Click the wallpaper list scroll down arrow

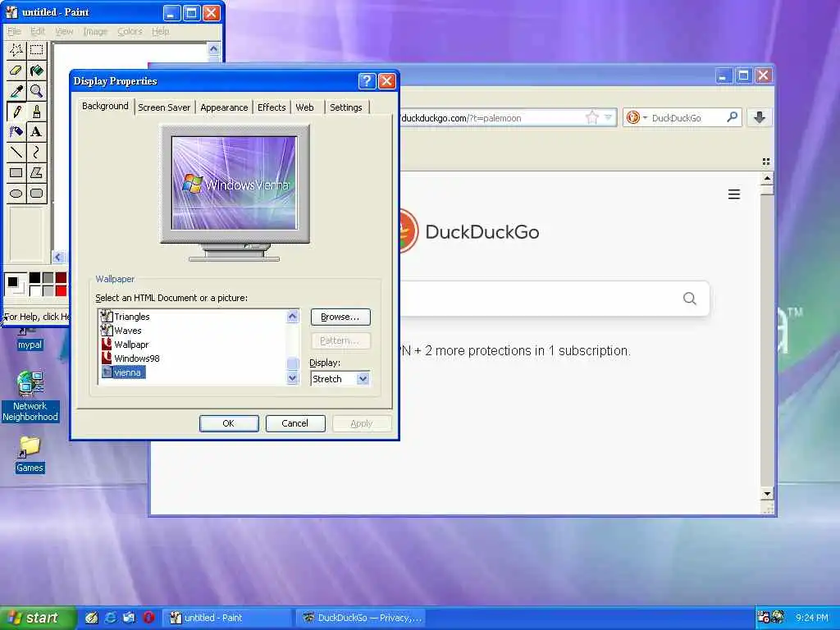(293, 378)
